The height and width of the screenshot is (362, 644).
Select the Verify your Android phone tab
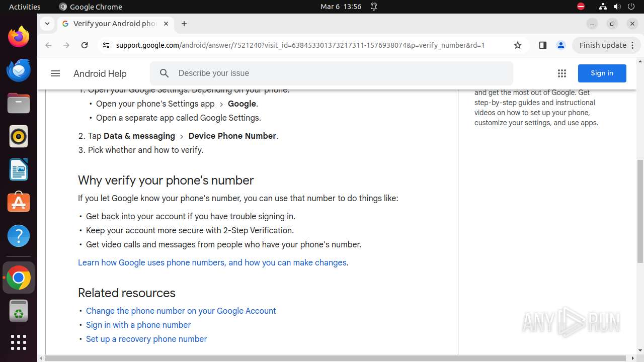pyautogui.click(x=115, y=24)
